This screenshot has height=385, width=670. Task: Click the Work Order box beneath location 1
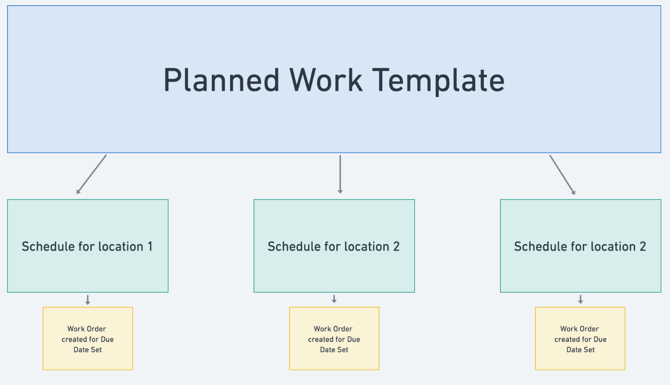point(88,338)
